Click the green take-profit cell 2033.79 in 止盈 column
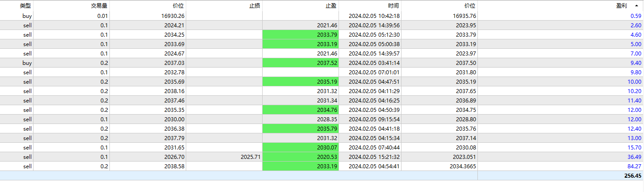The image size is (644, 192). (x=301, y=34)
